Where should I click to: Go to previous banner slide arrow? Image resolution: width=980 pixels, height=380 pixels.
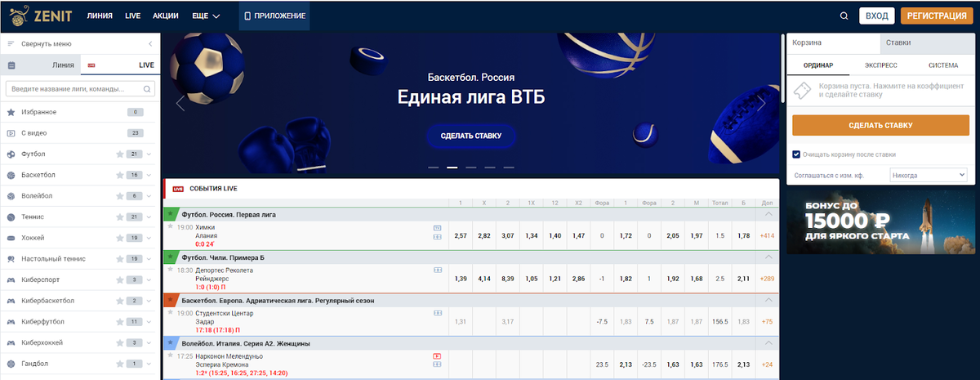click(180, 103)
